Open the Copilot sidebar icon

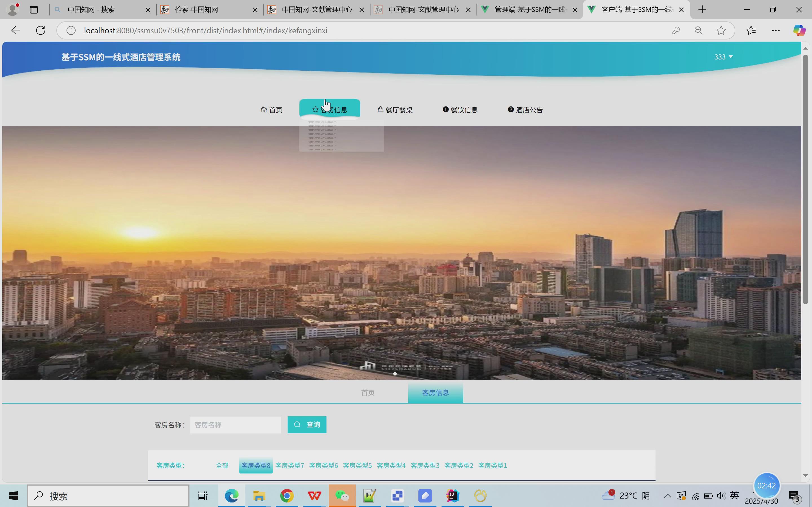pyautogui.click(x=799, y=30)
